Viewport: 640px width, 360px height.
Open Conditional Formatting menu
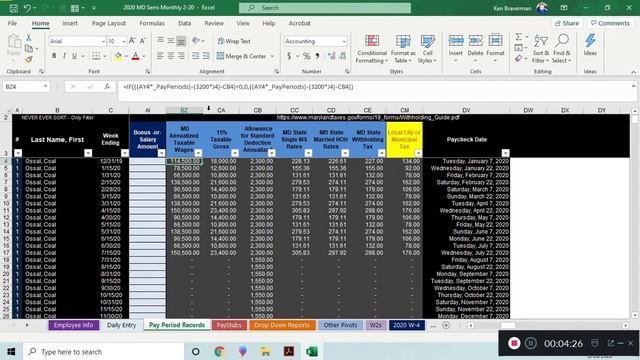371,49
